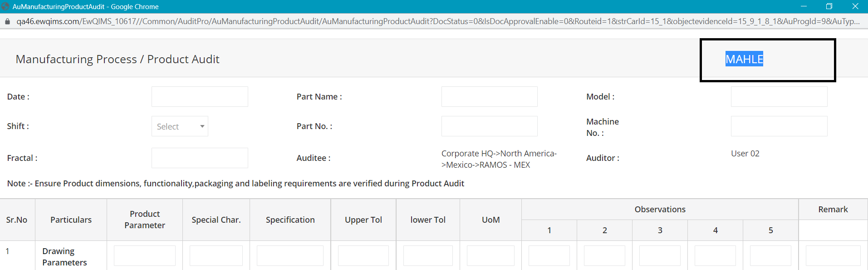Screen dimensions: 868x270
Task: Open the Shift Select dropdown
Action: point(180,126)
